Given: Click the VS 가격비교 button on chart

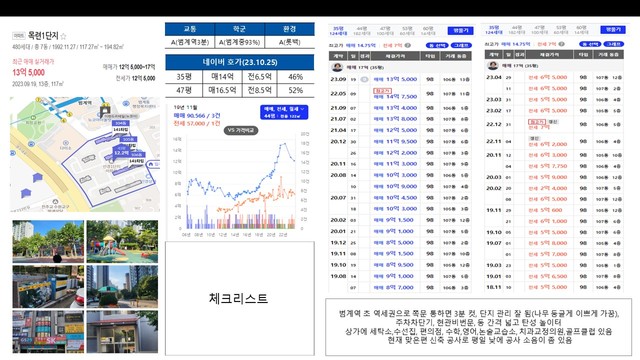Looking at the screenshot, I should coord(241,131).
